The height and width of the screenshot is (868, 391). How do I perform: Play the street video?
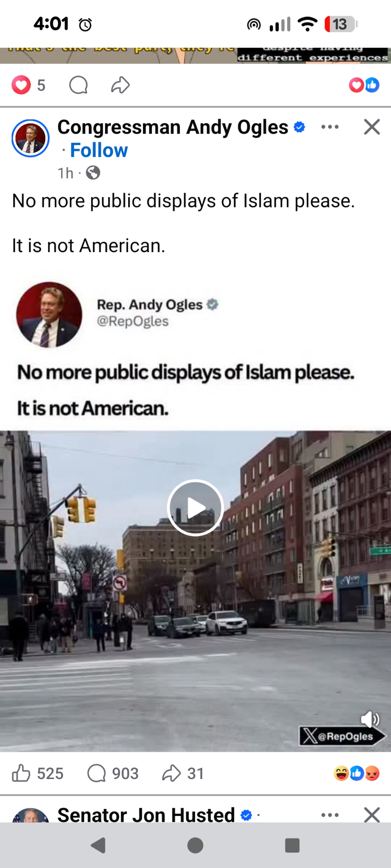[195, 508]
